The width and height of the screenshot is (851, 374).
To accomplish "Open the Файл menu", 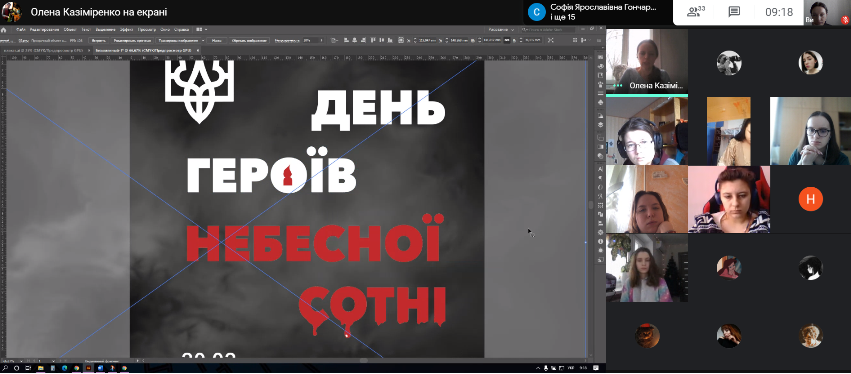I will tap(21, 29).
